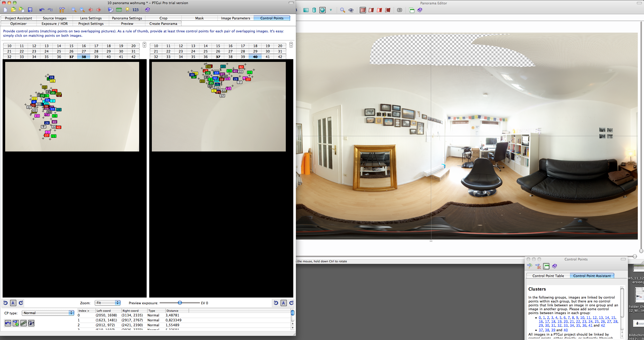Click the Save project floppy-disk icon

point(30,10)
